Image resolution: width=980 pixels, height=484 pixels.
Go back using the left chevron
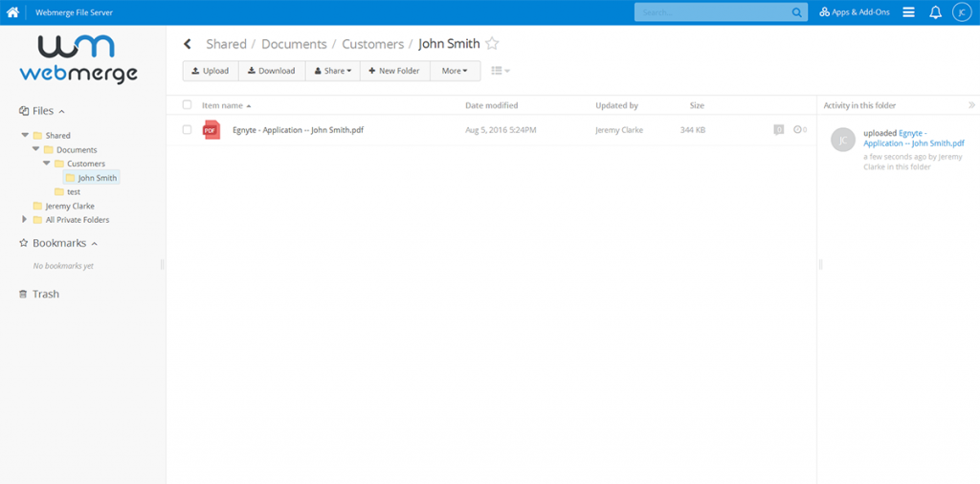tap(188, 44)
